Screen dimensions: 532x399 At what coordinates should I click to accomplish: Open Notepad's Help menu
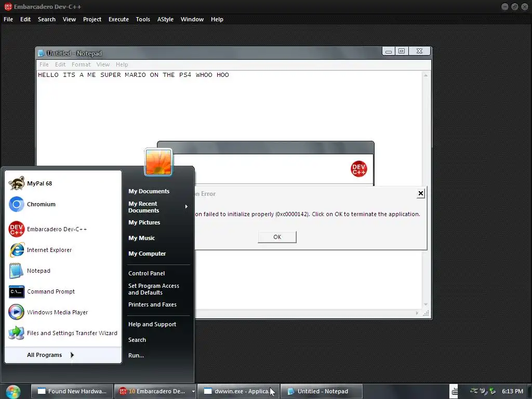pyautogui.click(x=122, y=64)
